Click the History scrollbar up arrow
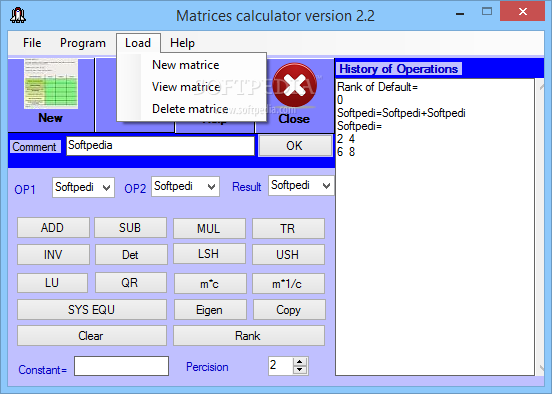This screenshot has height=394, width=552. coord(542,86)
